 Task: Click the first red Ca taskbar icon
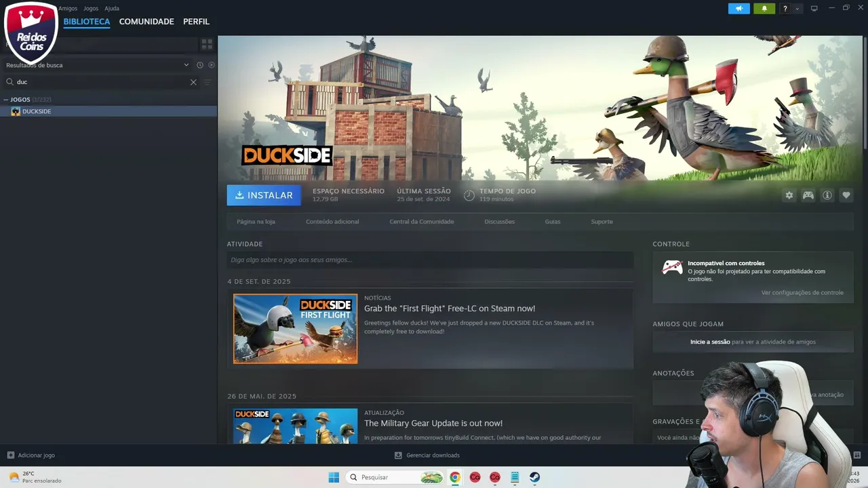coord(475,477)
